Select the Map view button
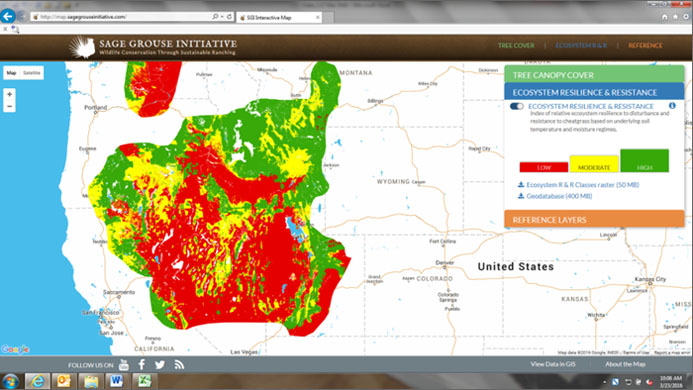The height and width of the screenshot is (390, 693). pyautogui.click(x=11, y=73)
